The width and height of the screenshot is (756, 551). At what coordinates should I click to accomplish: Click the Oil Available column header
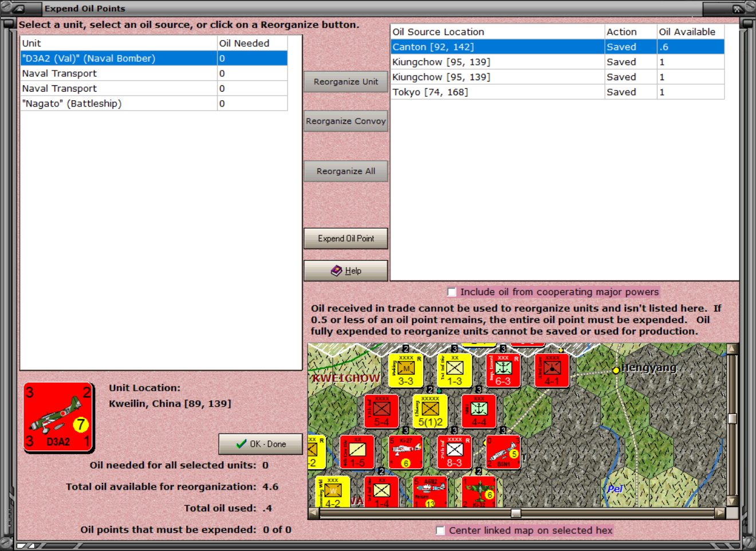[690, 32]
